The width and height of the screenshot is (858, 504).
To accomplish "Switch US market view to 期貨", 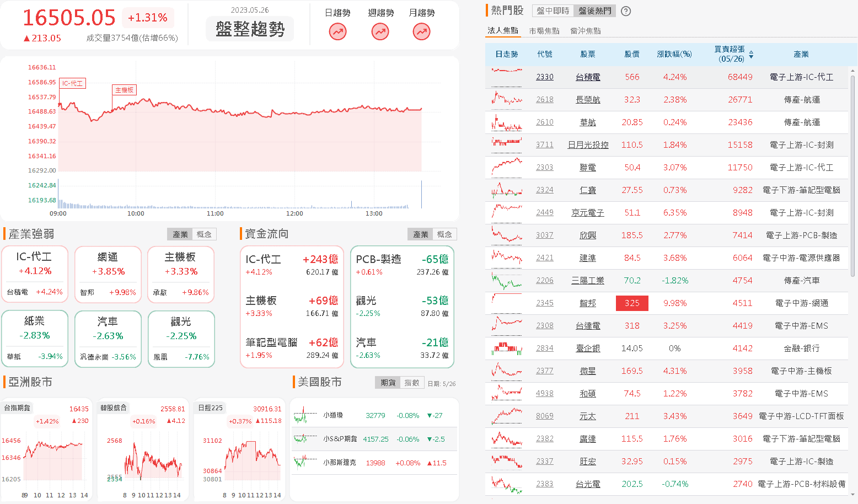I will pyautogui.click(x=388, y=383).
